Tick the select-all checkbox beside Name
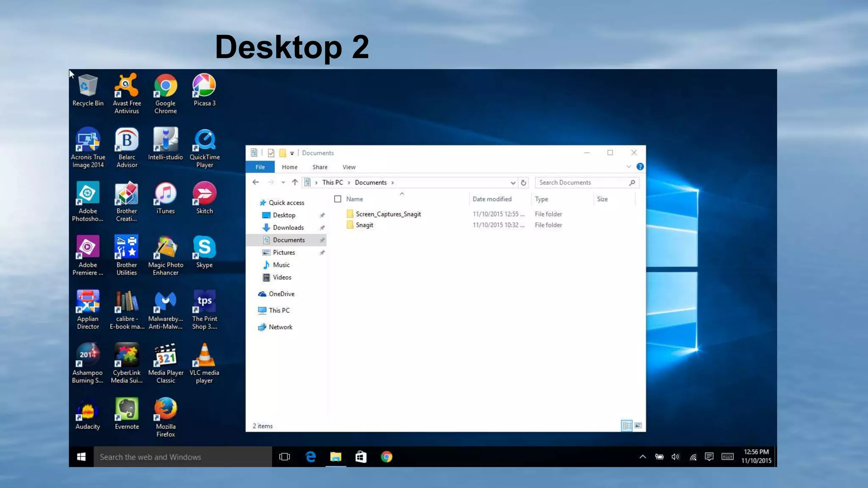This screenshot has height=488, width=868. (x=338, y=199)
